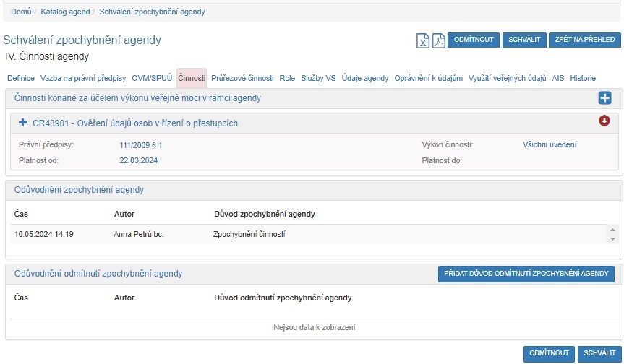Viewport: 624px width, 364px height.
Task: Click the red down-arrow icon on CR43901
Action: click(604, 121)
